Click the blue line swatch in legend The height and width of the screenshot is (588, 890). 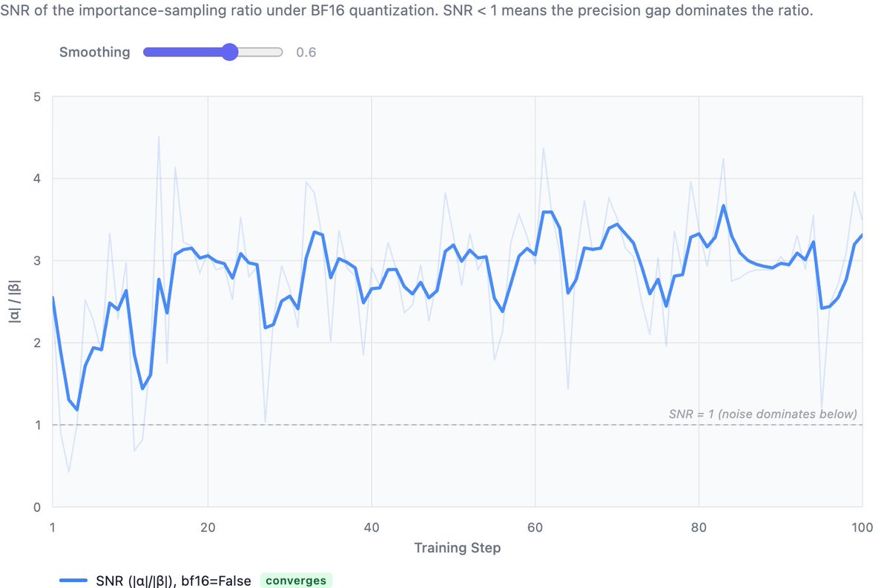[75, 581]
